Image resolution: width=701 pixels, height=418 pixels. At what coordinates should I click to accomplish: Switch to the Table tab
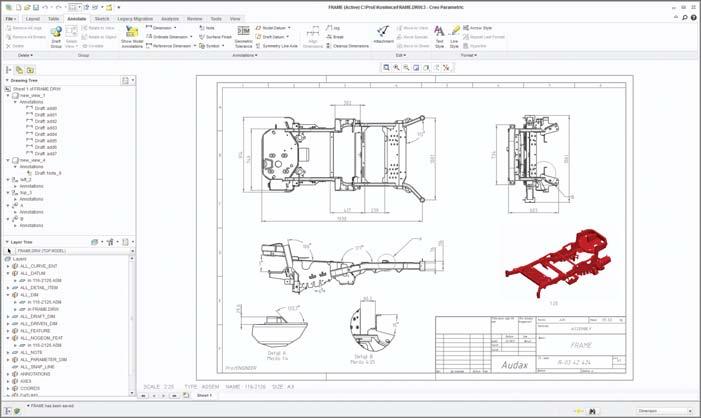pyautogui.click(x=54, y=19)
